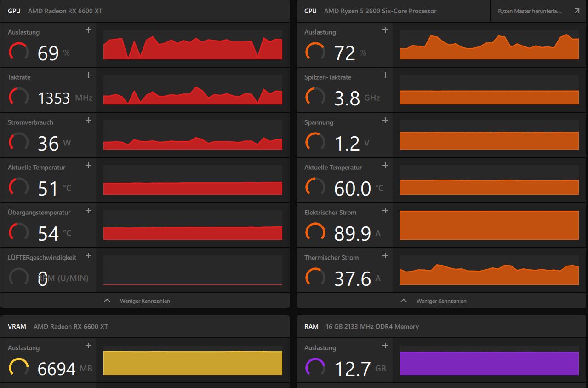
Task: Click the GPU panel header title
Action: [x=14, y=11]
